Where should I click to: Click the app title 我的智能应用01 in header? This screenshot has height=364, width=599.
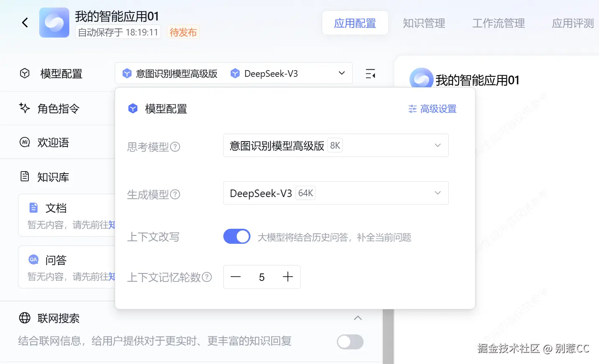point(117,16)
